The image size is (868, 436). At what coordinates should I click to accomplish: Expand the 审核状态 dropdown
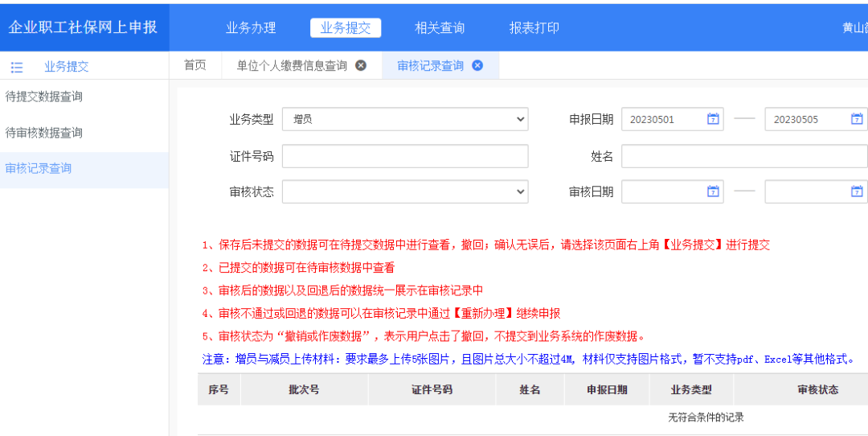[405, 191]
